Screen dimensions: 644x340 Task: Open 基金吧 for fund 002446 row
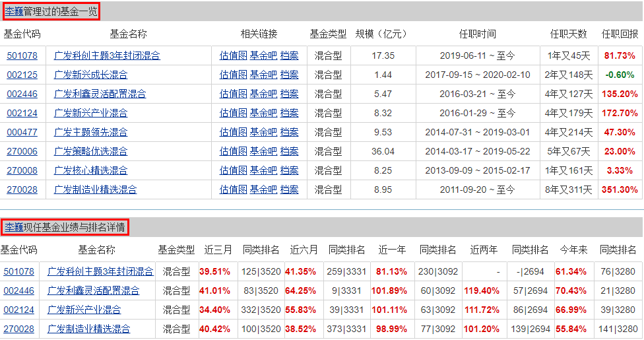pos(264,94)
